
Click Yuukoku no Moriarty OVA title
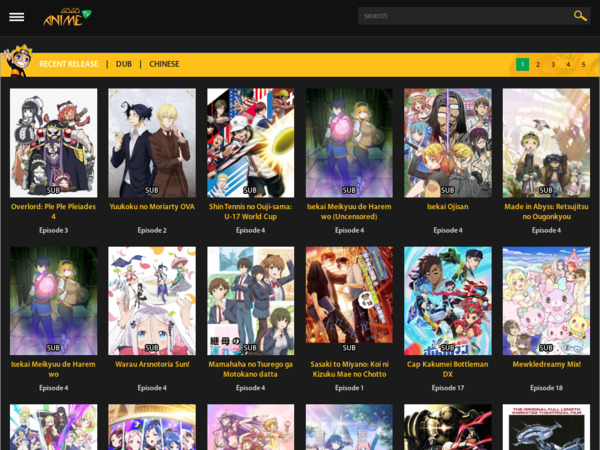(x=152, y=207)
